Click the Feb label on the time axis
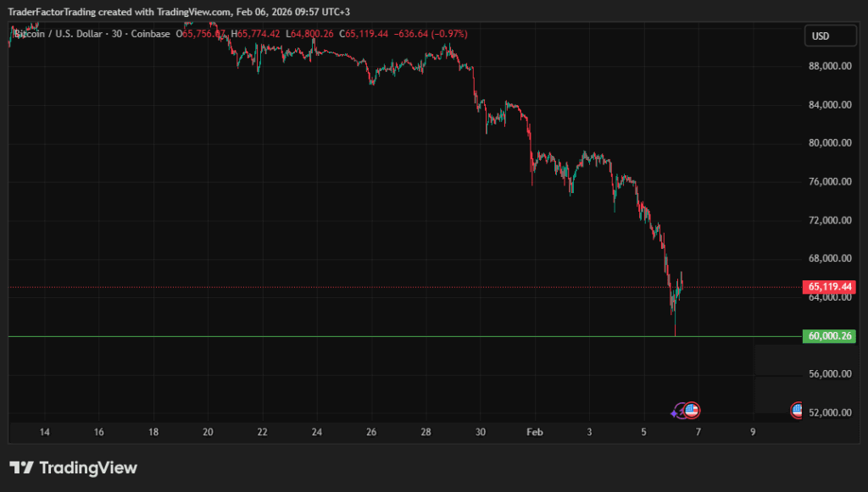Viewport: 868px width, 492px height. click(x=534, y=432)
